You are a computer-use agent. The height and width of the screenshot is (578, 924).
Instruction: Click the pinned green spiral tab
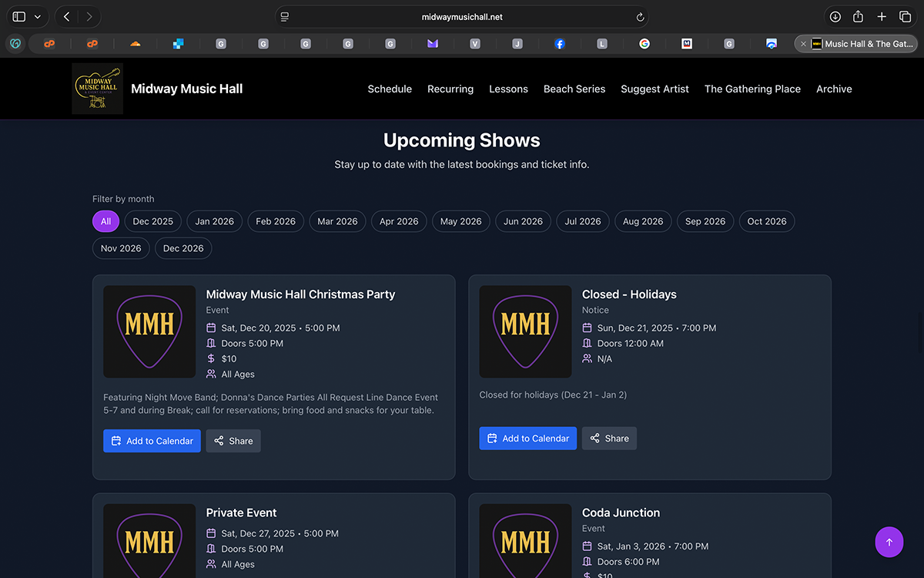[x=15, y=44]
